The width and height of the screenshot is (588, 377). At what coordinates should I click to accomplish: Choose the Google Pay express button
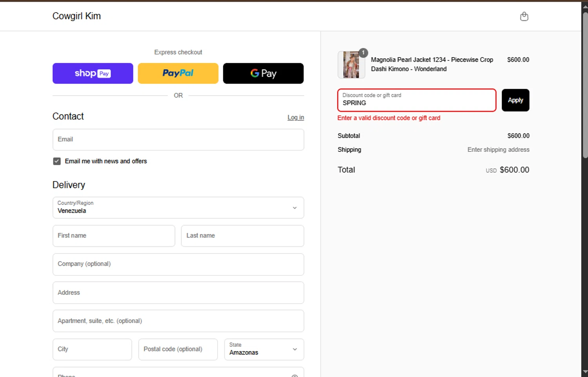coord(263,73)
